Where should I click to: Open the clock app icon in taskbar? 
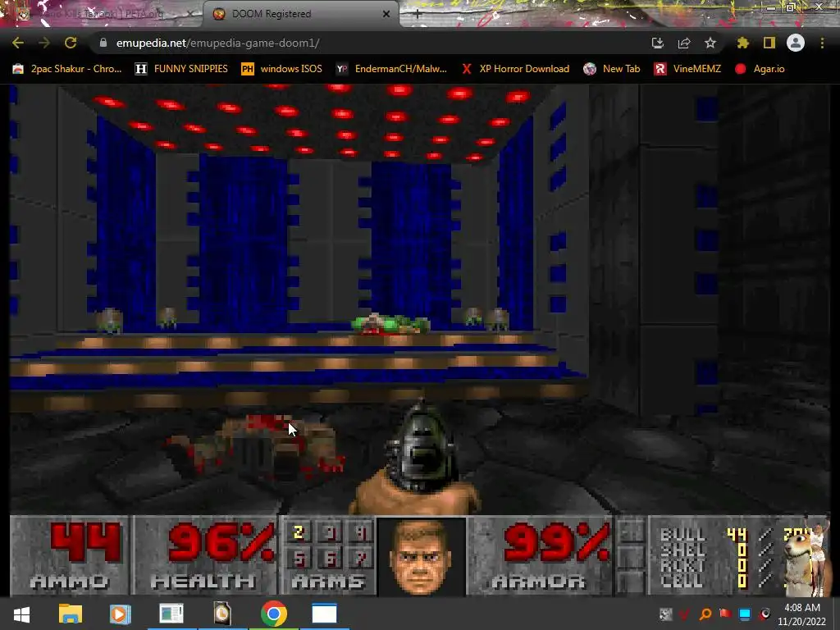click(x=222, y=614)
